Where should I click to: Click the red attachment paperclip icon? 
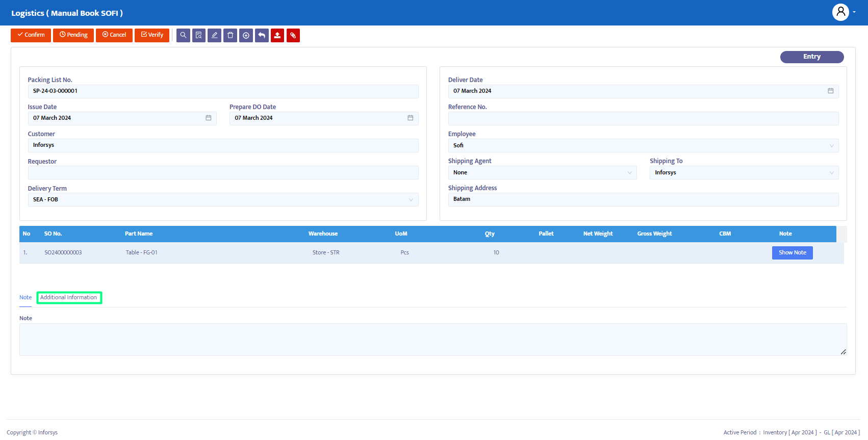[293, 35]
